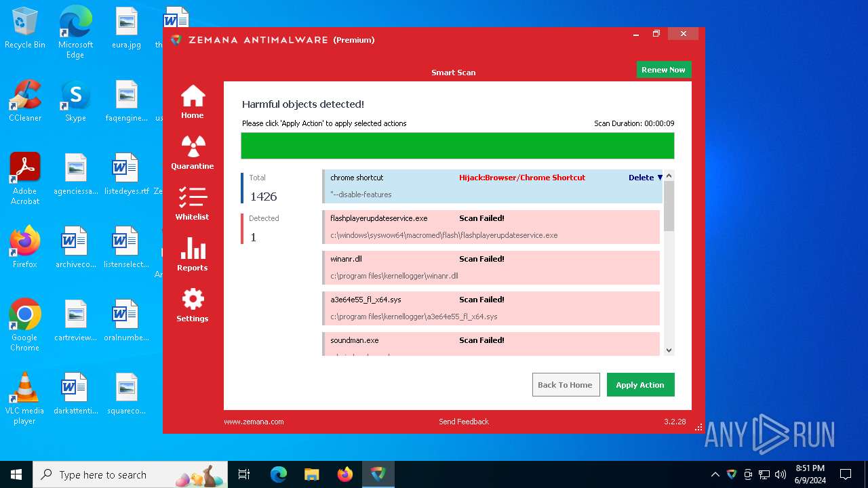Select the listedeyes.rtf desktop document
This screenshot has height=488, width=868.
126,175
